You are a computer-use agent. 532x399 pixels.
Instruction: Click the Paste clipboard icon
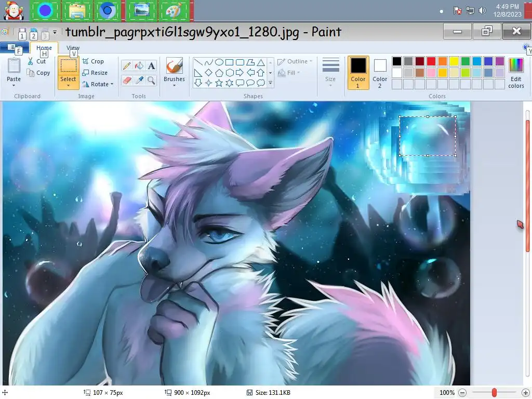click(14, 65)
